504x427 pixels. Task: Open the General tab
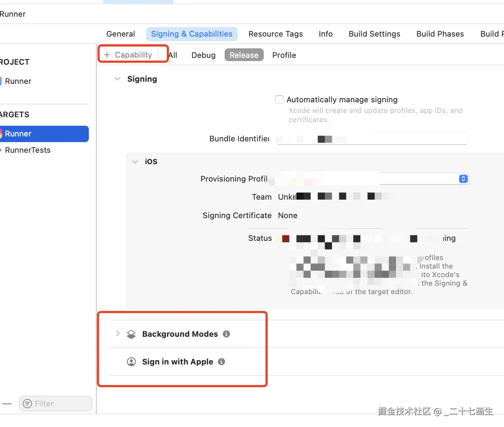[121, 34]
